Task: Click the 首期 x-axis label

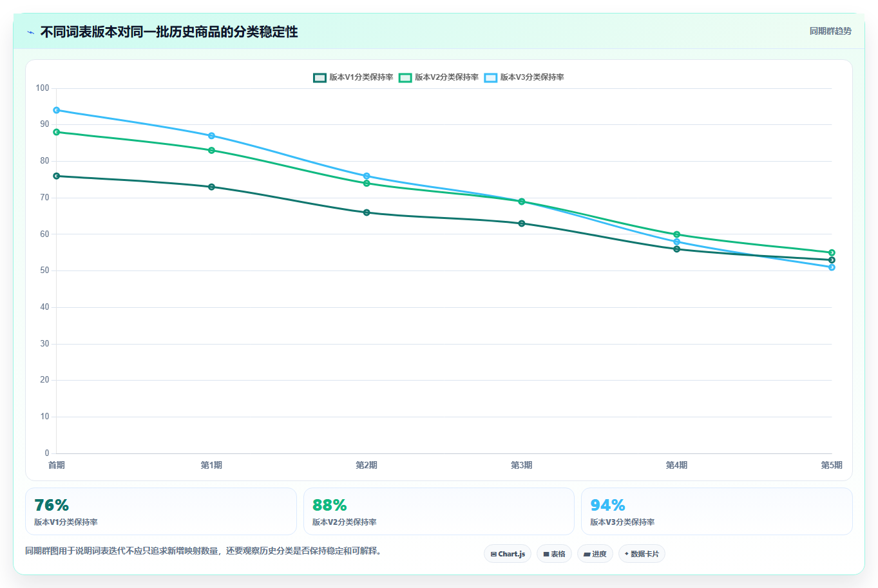Action: pyautogui.click(x=57, y=465)
